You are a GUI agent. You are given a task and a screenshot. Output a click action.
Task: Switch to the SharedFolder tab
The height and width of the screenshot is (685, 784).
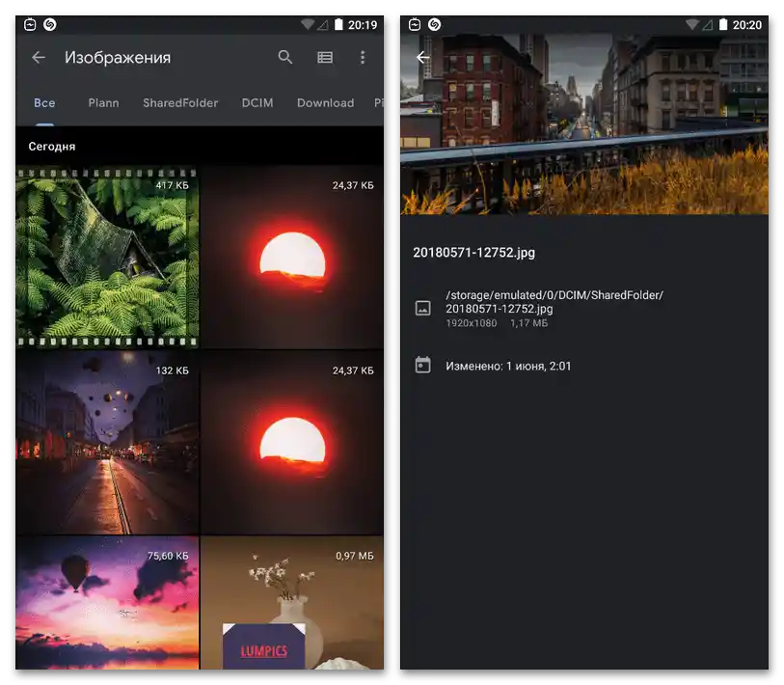pos(180,103)
